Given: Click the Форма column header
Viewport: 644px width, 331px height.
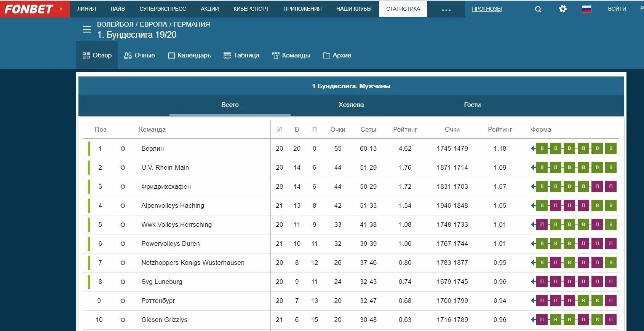Looking at the screenshot, I should 541,129.
